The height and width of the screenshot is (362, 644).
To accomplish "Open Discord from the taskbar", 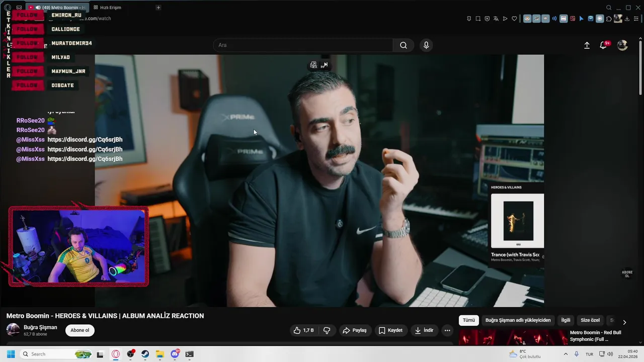I will pos(175,354).
